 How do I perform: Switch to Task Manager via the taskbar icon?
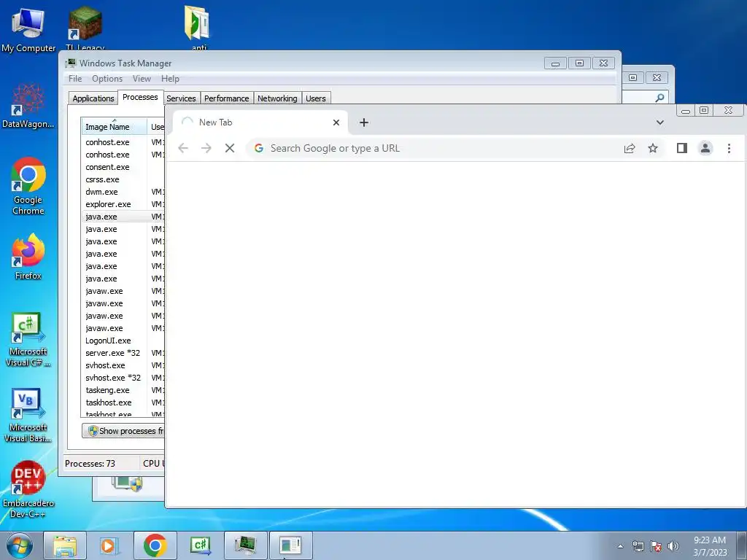point(245,545)
